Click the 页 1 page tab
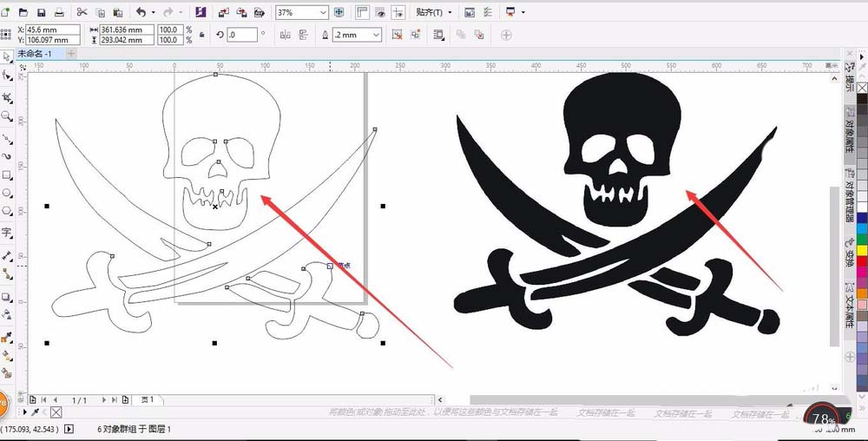The image size is (868, 441). click(146, 399)
